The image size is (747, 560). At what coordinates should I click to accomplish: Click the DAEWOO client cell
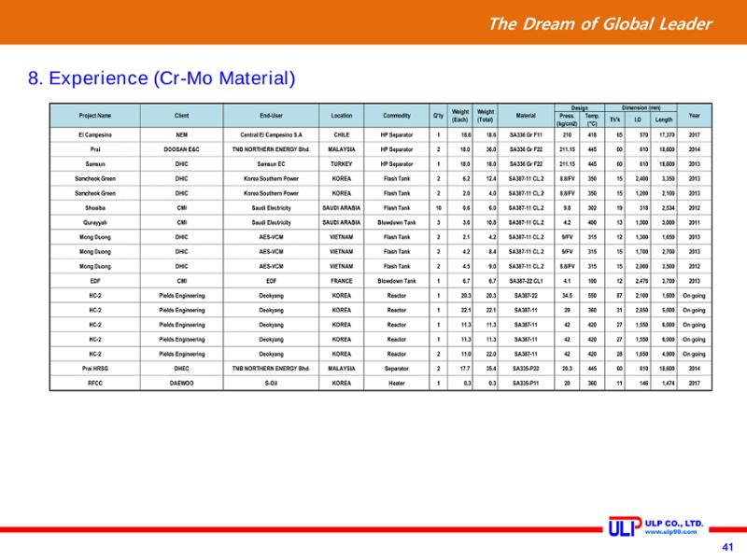(x=181, y=384)
